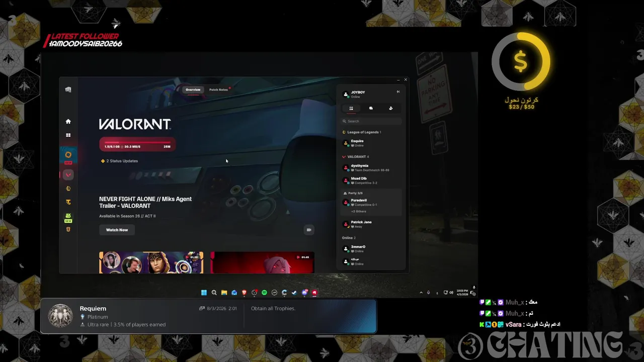Viewport: 644px width, 362px height.
Task: Switch to the Patch Notes tab
Action: point(218,89)
